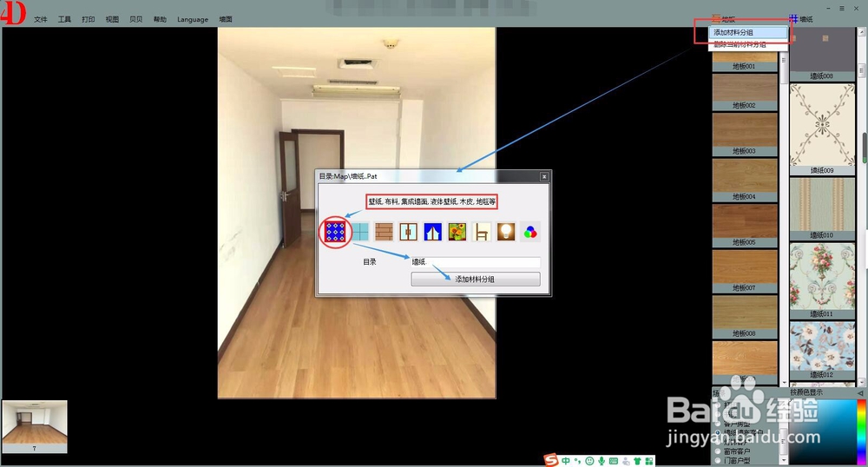Open the green shirt skin icon in IME bar

(637, 460)
